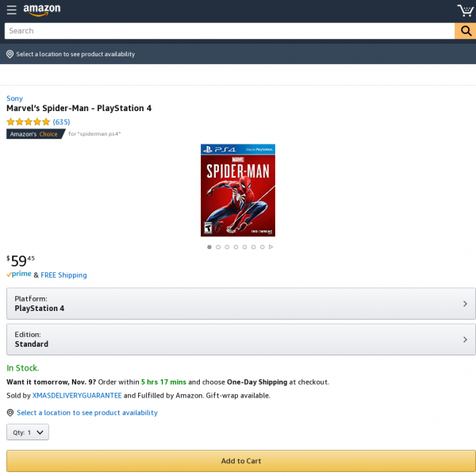Click the Add to Cart button
This screenshot has height=476, width=476.
pyautogui.click(x=241, y=461)
